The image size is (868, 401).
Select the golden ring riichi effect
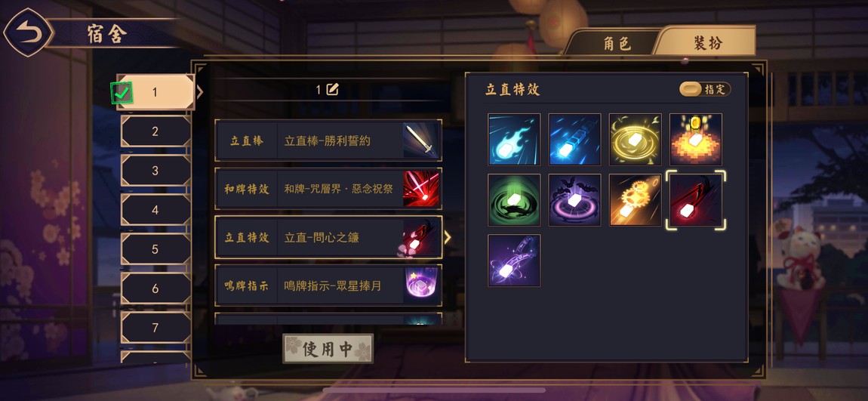click(x=635, y=140)
